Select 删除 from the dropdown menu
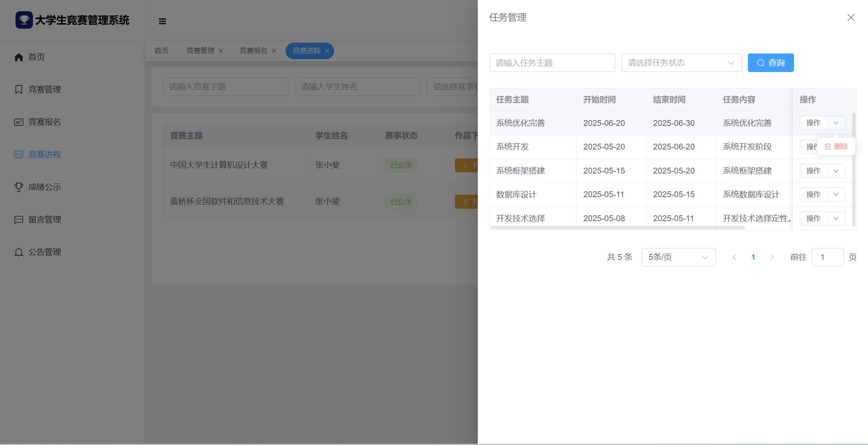 pyautogui.click(x=836, y=146)
